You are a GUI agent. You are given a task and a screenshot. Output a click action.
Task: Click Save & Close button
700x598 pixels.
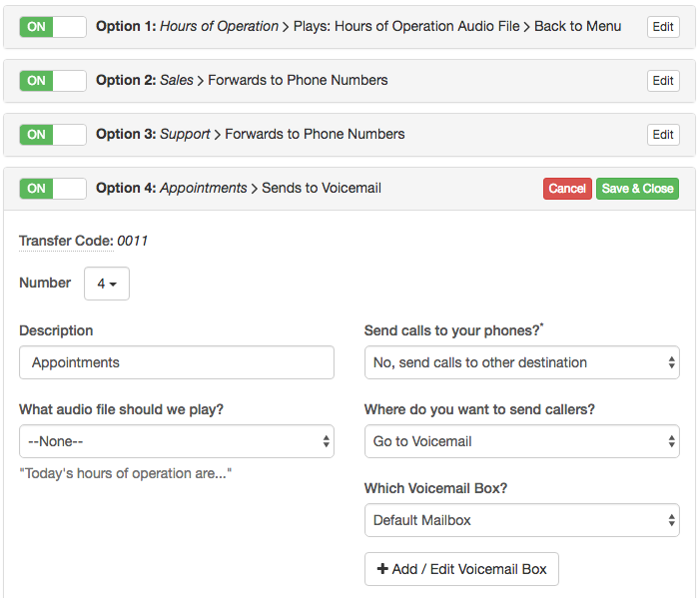click(x=637, y=189)
